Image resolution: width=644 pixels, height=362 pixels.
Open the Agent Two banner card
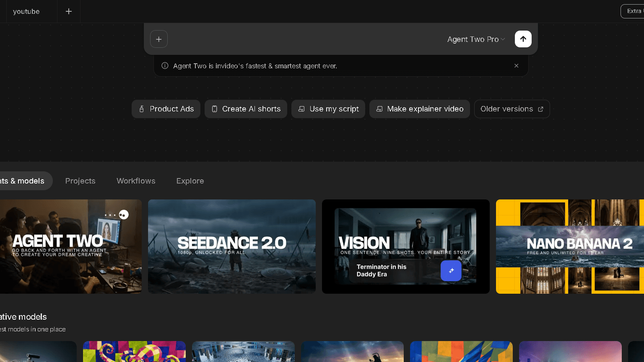71,246
